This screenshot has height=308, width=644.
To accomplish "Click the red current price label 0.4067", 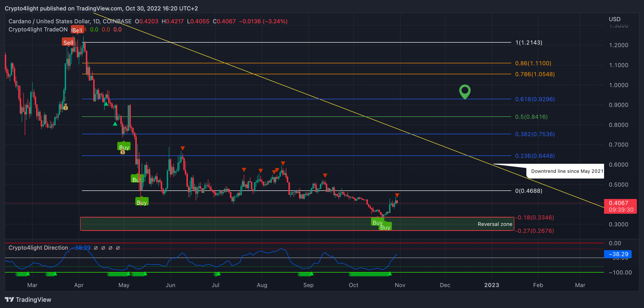I will [620, 206].
